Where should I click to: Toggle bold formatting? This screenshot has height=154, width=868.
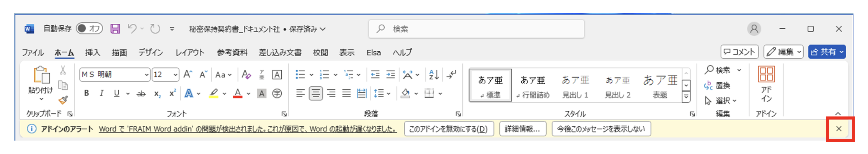[x=86, y=93]
